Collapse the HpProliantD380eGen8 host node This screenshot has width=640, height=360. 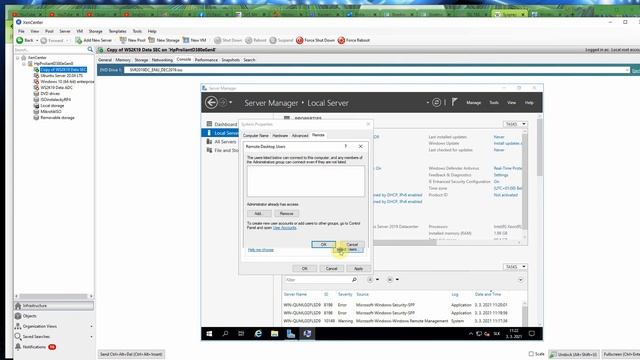pos(24,64)
